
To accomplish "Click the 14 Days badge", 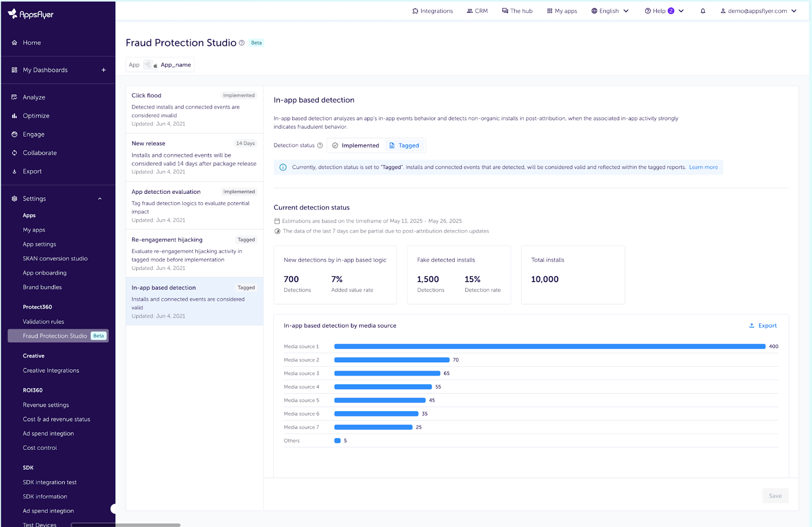I will pos(246,144).
